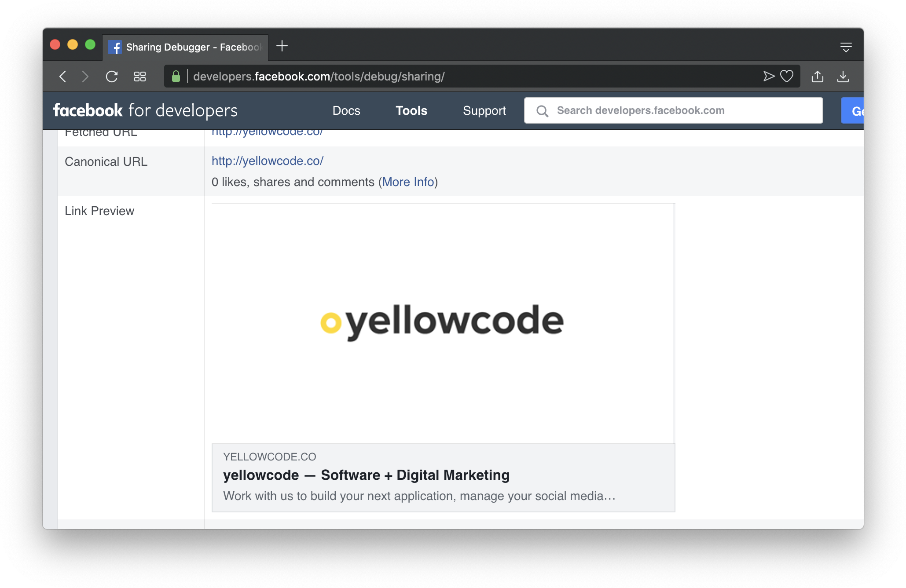
Task: Reload the Sharing Debugger page
Action: coord(112,77)
